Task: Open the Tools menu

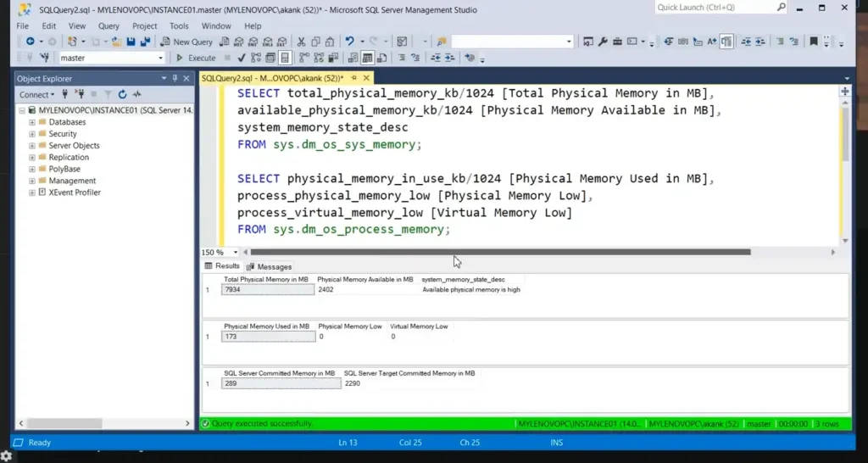Action: coord(179,26)
